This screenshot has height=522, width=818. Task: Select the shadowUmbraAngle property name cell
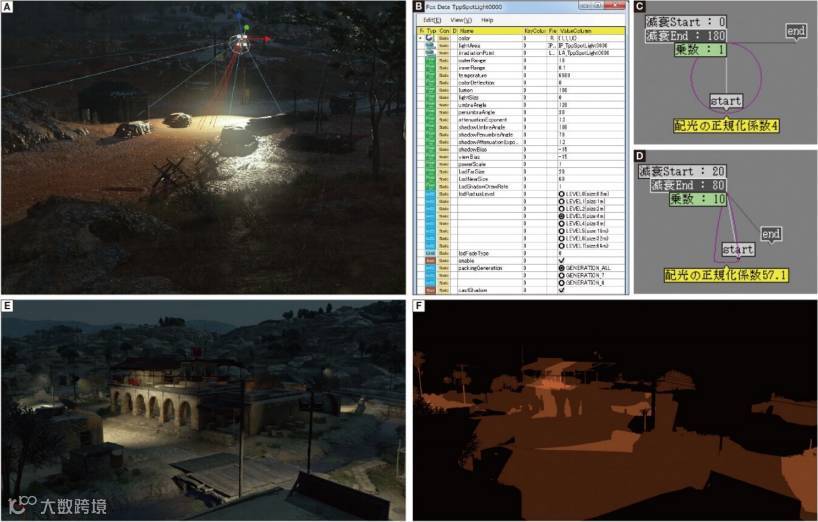(x=490, y=127)
